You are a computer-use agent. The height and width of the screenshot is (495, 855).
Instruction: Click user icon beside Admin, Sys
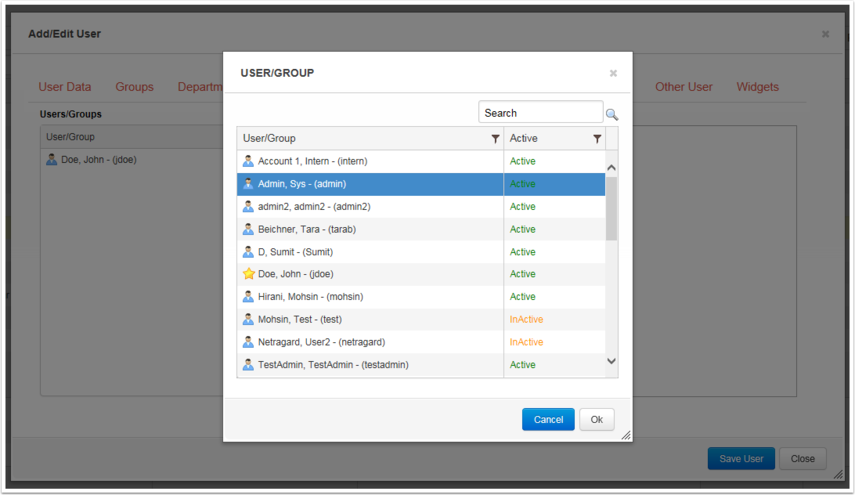[x=248, y=184]
